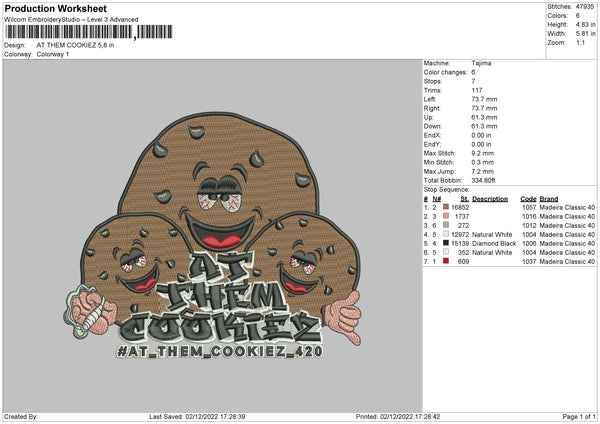
Task: Click thread code 1016
Action: (529, 217)
